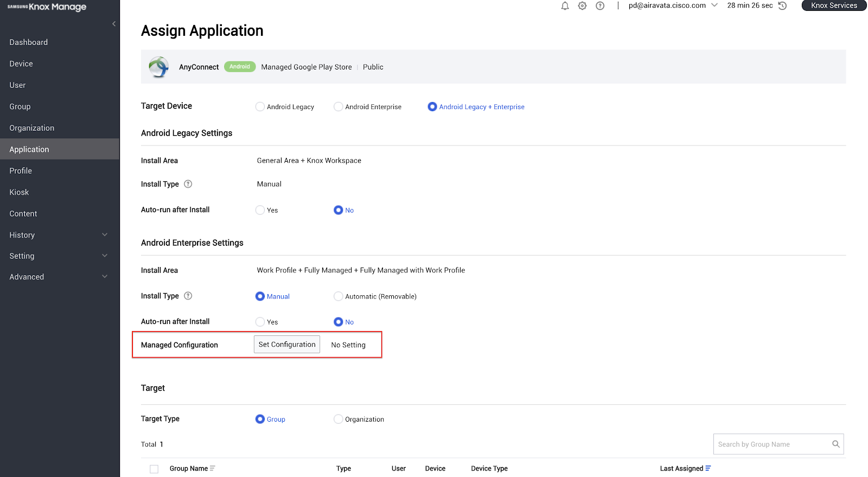The image size is (868, 477).
Task: Click the Search by Group Name field
Action: coord(778,444)
